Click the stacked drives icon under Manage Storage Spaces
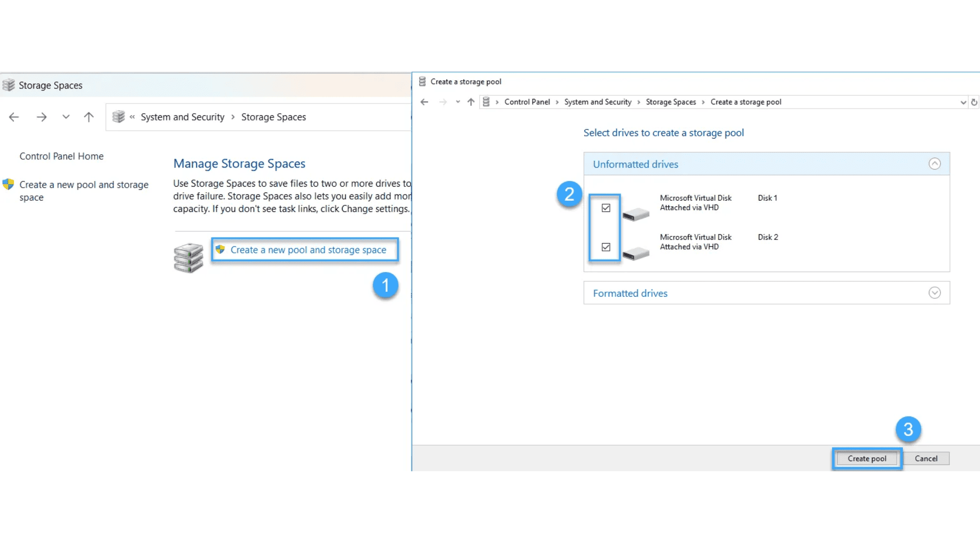 tap(189, 258)
